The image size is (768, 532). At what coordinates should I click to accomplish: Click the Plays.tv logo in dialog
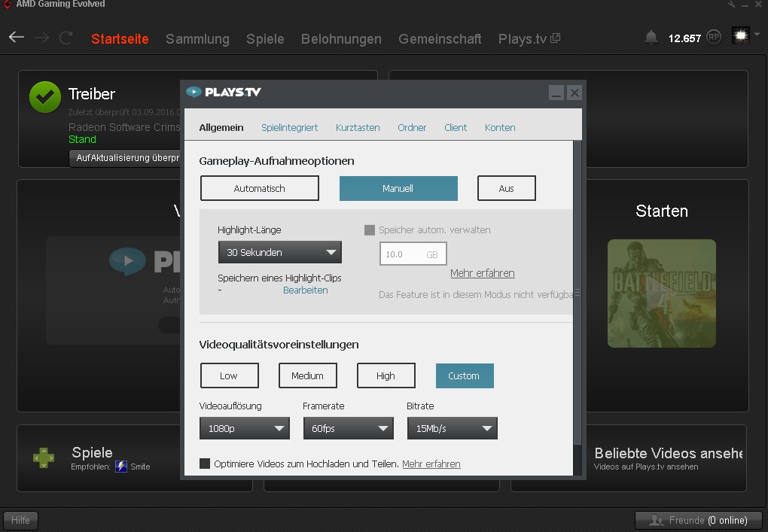pos(224,92)
